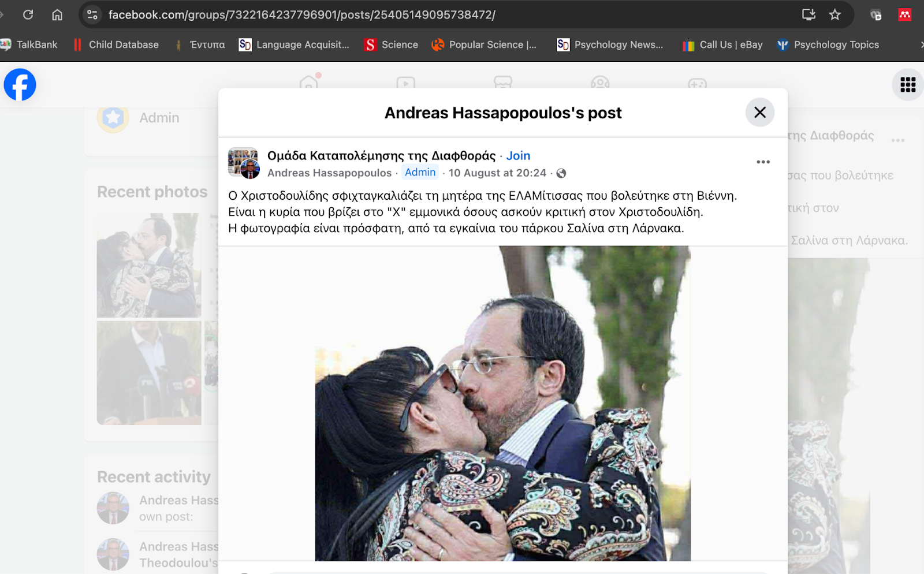
Task: Open the Facebook Video tab
Action: (406, 83)
